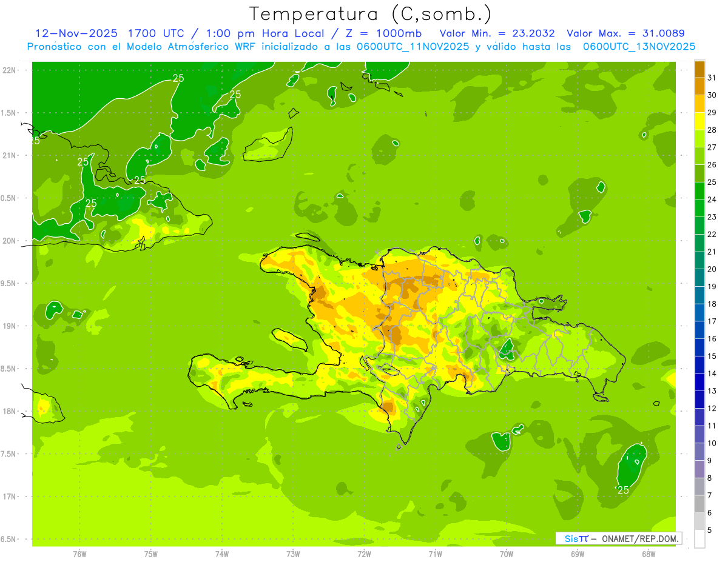The image size is (728, 562).
Task: Click the legend value 18
Action: (712, 304)
